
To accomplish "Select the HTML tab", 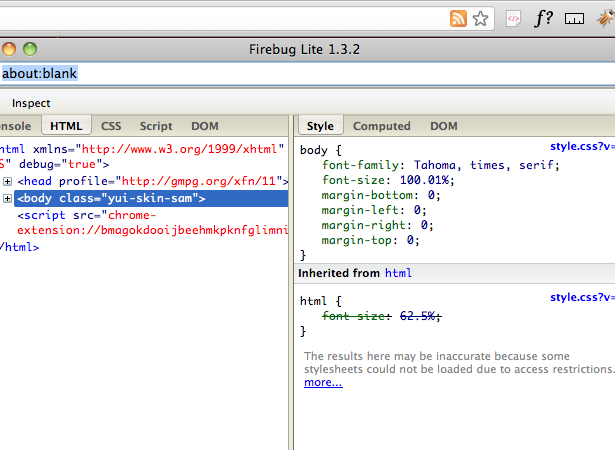I will 66,126.
